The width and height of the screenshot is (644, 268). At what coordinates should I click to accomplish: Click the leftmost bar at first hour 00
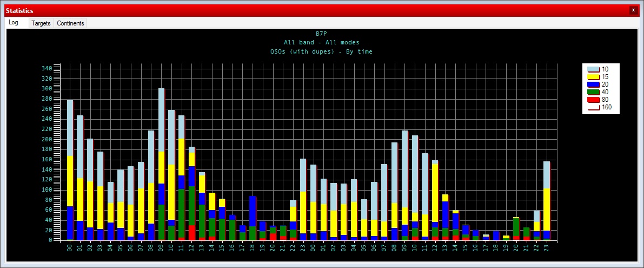point(70,168)
